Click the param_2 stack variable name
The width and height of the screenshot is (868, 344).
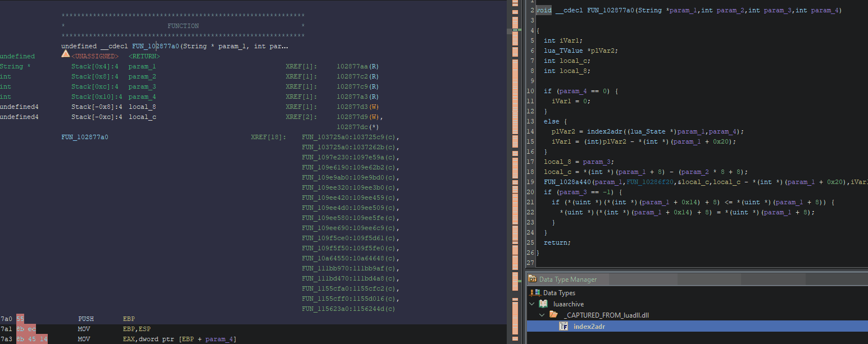click(x=142, y=76)
